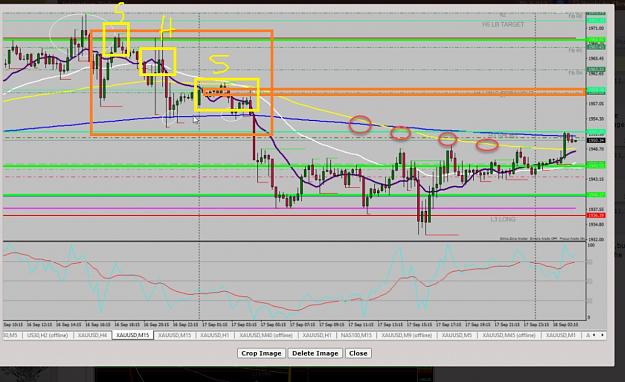
Task: Open the XAUUSD,H1 tab beside NAS100,M15
Action: [317, 335]
